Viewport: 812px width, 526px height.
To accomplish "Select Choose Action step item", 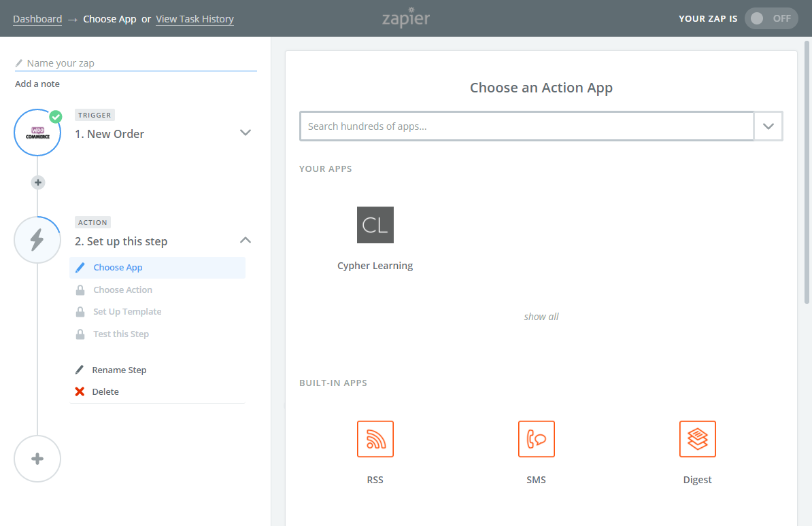I will pos(122,290).
